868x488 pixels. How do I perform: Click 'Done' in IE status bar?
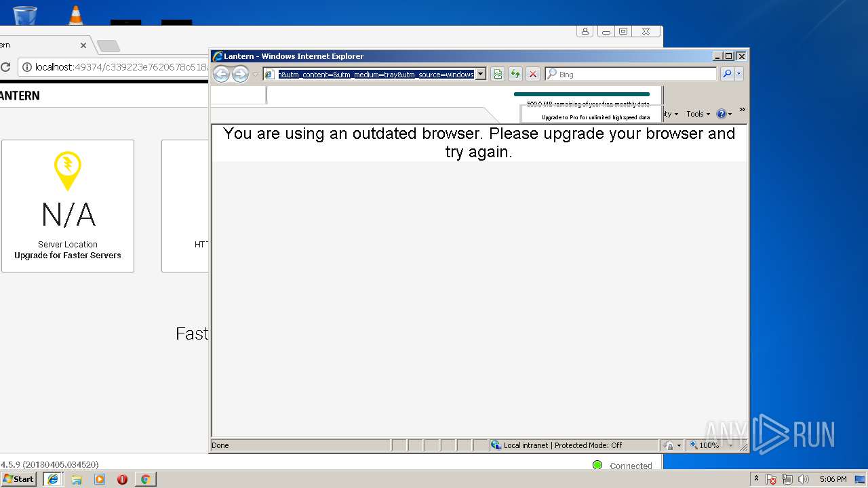pos(220,445)
